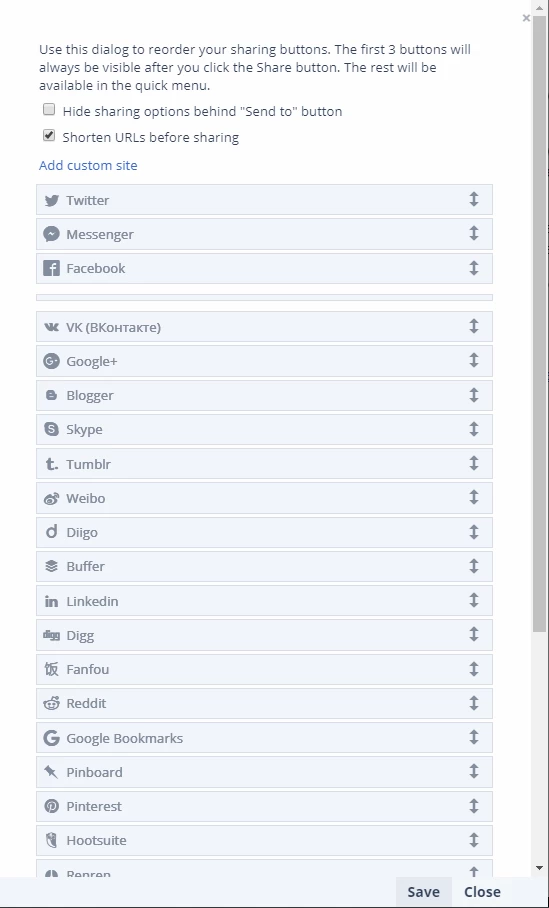Select the Messenger icon
Screen dimensions: 549x908
coord(52,234)
